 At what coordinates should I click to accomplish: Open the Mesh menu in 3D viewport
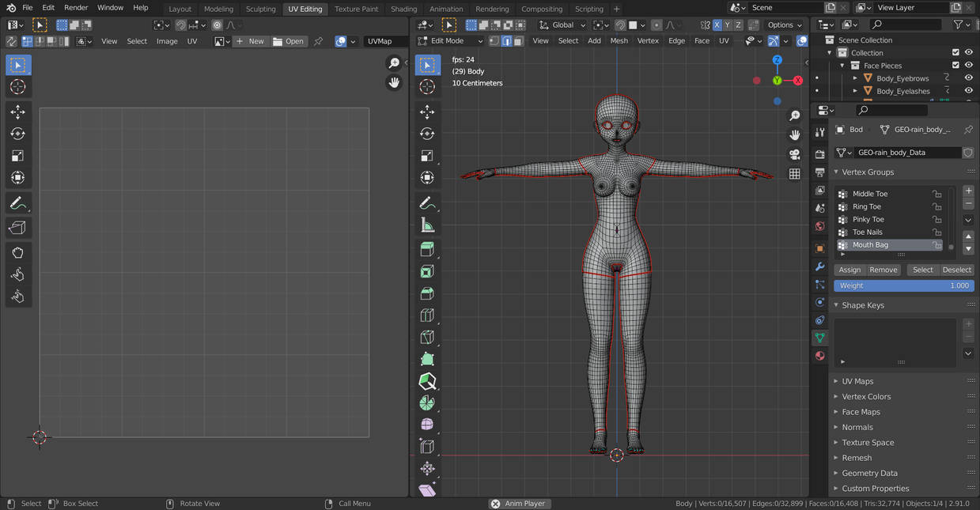click(x=619, y=40)
